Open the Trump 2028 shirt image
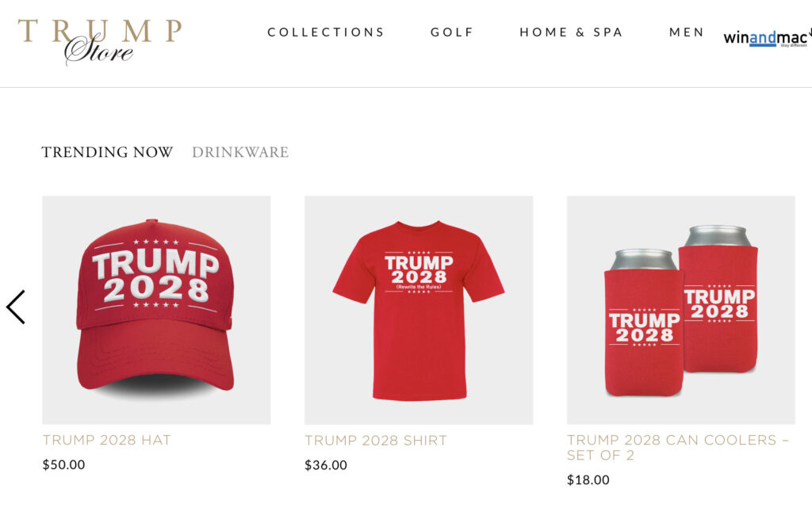812x527 pixels. tap(419, 310)
